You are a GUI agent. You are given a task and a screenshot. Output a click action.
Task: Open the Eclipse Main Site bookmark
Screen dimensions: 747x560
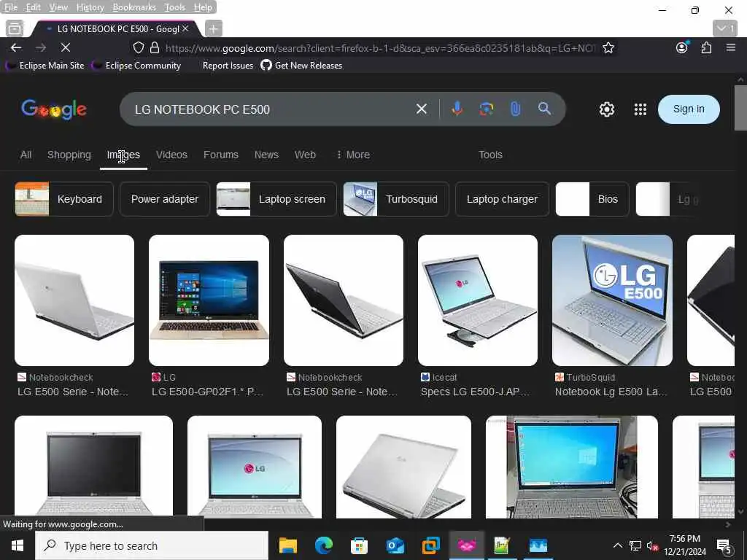(46, 66)
